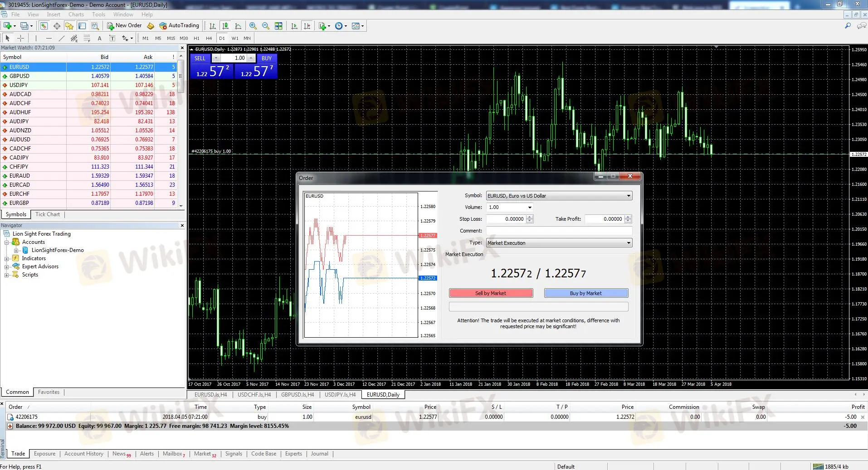Select the text label 'A' tool
This screenshot has width=868, height=470.
point(99,39)
